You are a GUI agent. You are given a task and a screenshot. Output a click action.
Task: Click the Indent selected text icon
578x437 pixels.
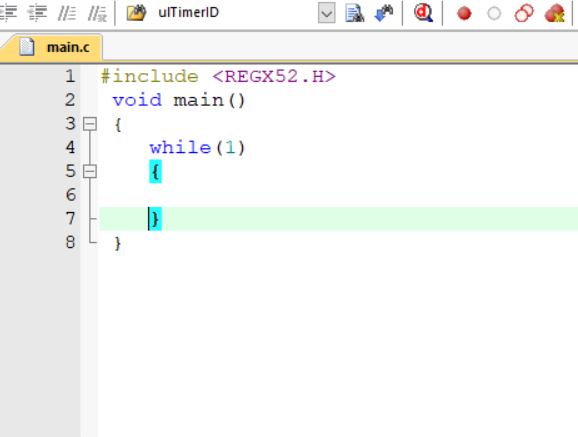8,13
